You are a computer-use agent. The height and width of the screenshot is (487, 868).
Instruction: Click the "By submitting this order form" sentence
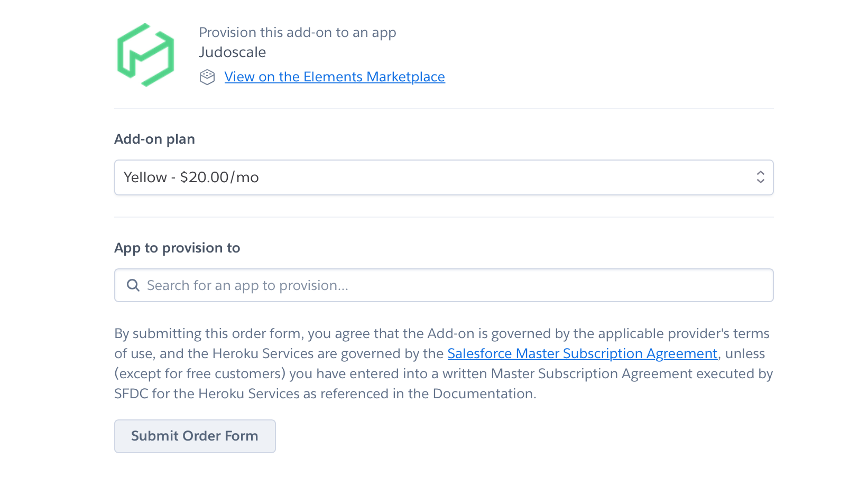coord(209,334)
